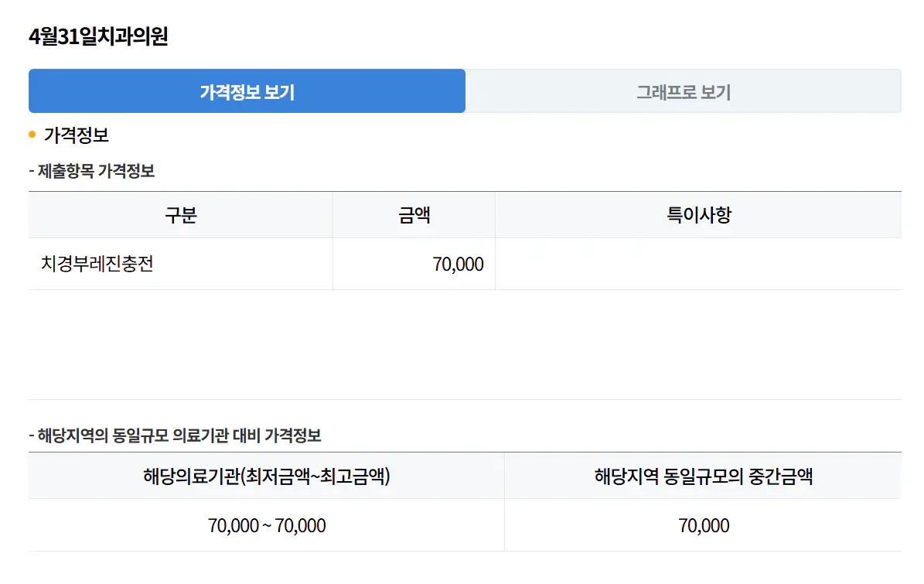Screen dimensions: 924x584
Task: Click the regional comparison table row
Action: coord(464,525)
